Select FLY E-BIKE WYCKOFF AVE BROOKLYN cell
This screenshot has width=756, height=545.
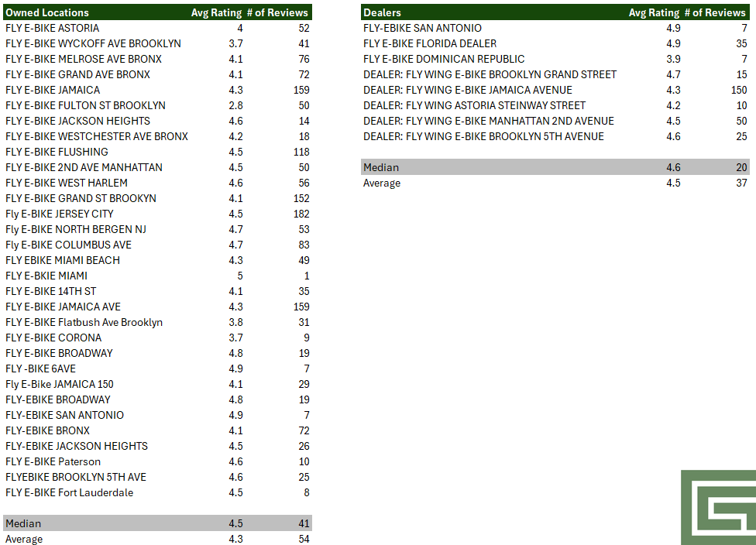click(x=93, y=43)
